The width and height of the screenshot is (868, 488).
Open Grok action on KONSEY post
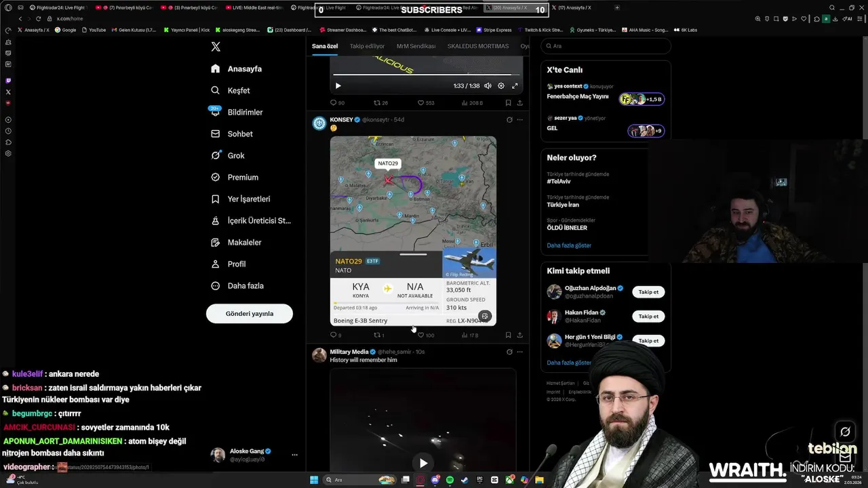coord(509,120)
